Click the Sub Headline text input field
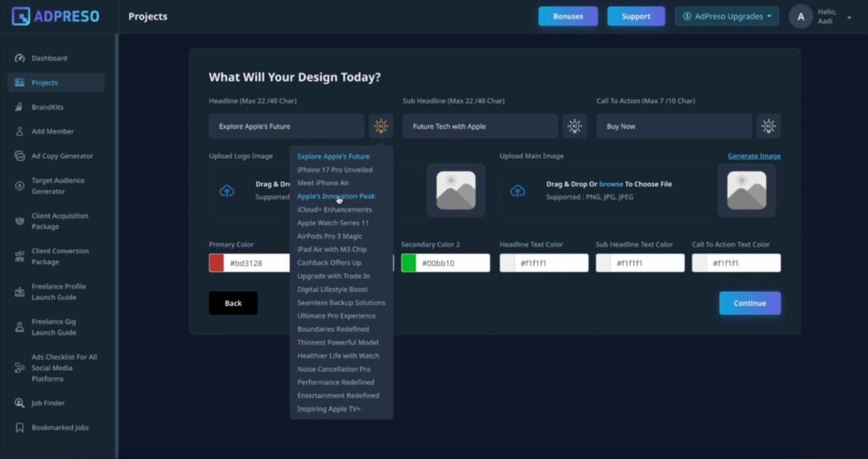 pyautogui.click(x=480, y=126)
